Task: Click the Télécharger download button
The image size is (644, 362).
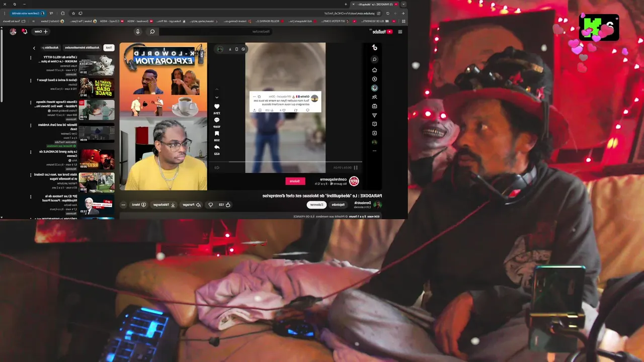Action: click(x=164, y=205)
